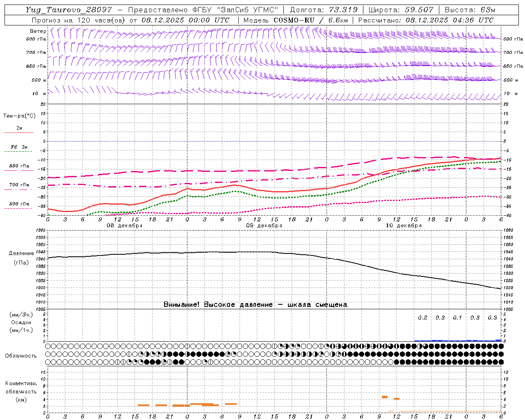Screen dimensions: 525x420
Task: Click the Широта: 59.507 header field
Action: [401, 10]
